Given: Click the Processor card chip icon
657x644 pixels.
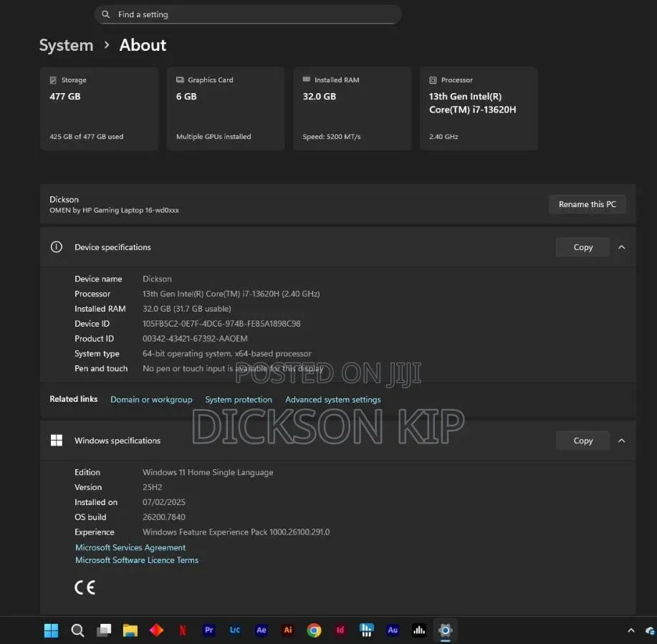Looking at the screenshot, I should coord(433,80).
